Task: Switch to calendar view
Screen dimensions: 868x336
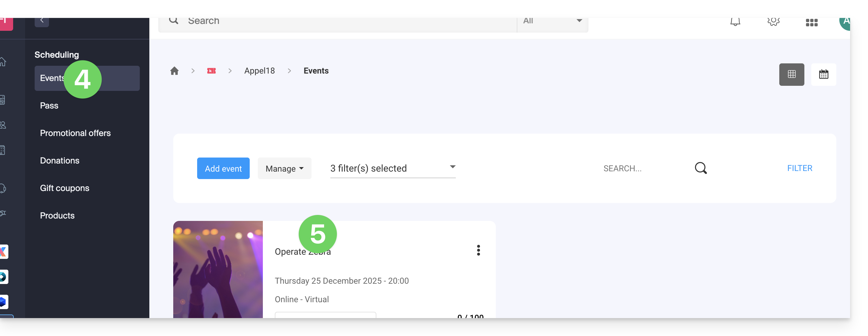Action: [x=823, y=74]
